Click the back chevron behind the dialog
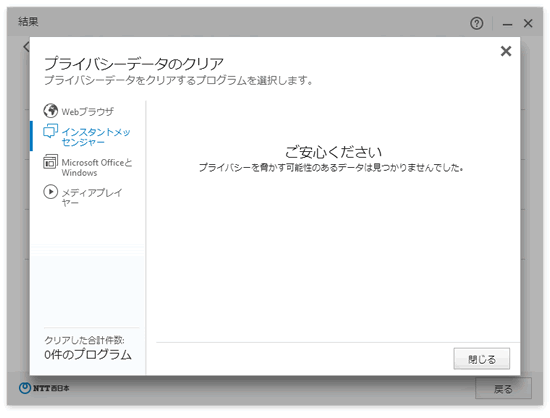 (x=26, y=47)
